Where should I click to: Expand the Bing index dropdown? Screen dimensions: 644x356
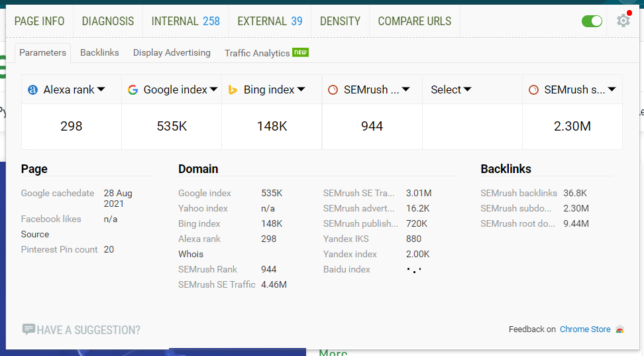click(301, 89)
